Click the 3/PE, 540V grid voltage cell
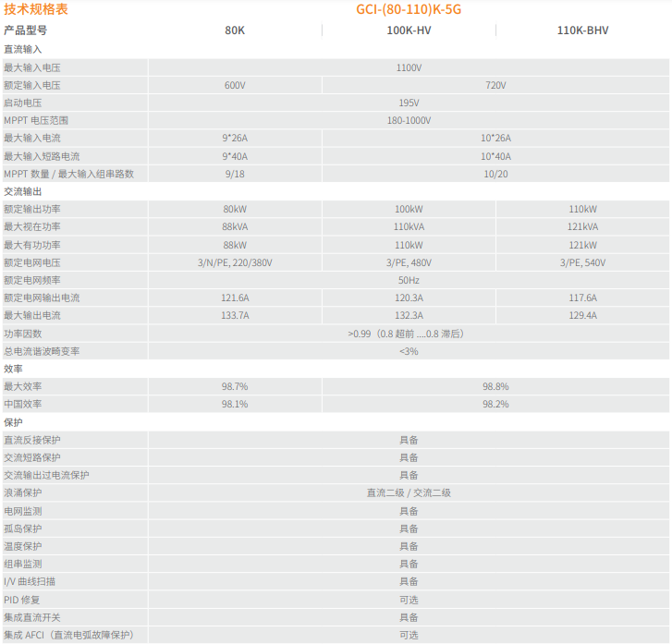This screenshot has height=644, width=672. pyautogui.click(x=583, y=262)
